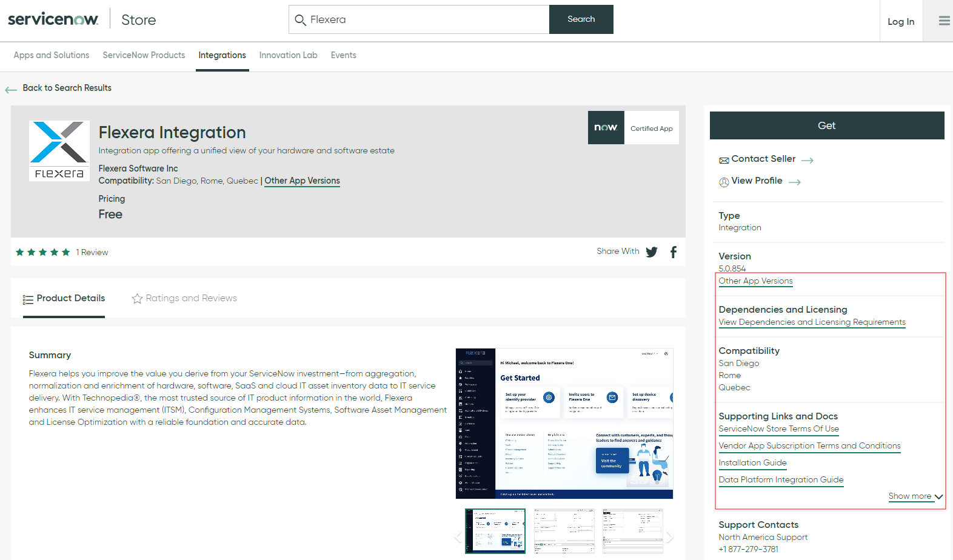Click the Store title text
The height and width of the screenshot is (560, 953).
coord(139,20)
